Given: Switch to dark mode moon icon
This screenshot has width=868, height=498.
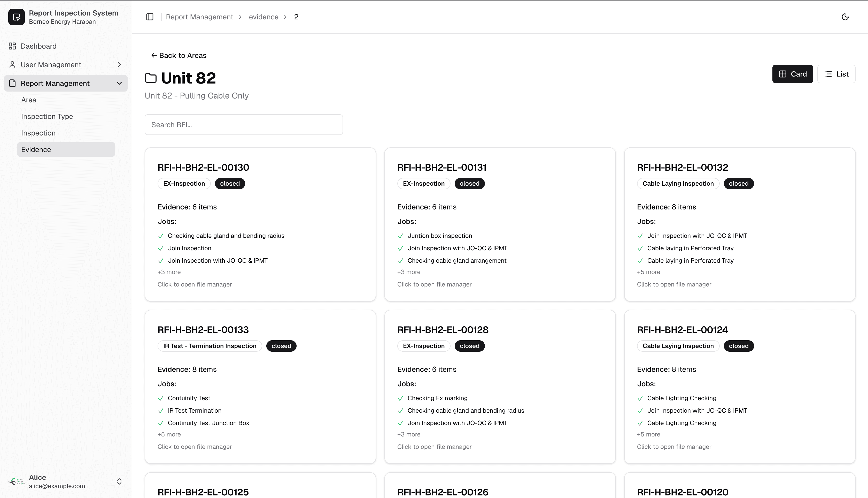Looking at the screenshot, I should (x=845, y=17).
